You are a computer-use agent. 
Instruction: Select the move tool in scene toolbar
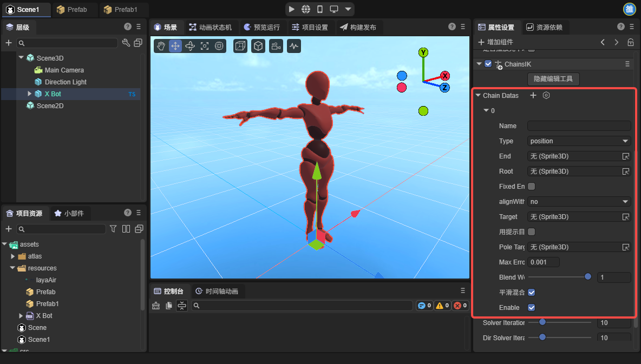coord(175,46)
